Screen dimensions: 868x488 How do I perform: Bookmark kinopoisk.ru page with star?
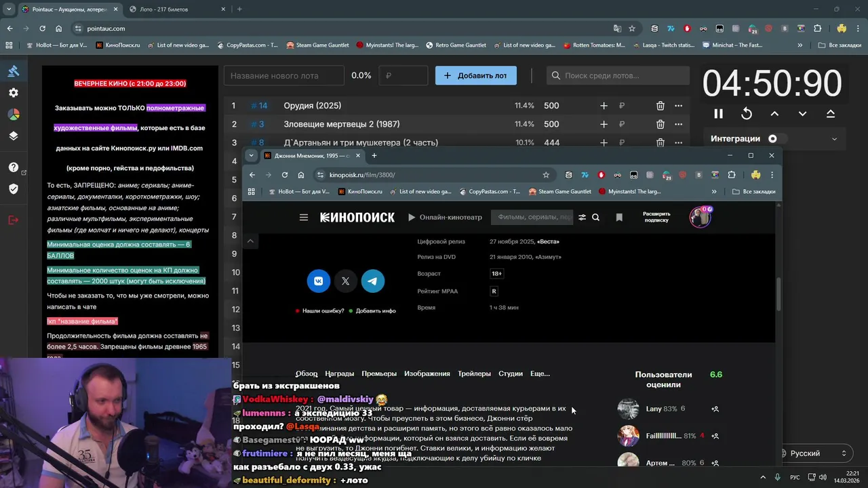(546, 175)
